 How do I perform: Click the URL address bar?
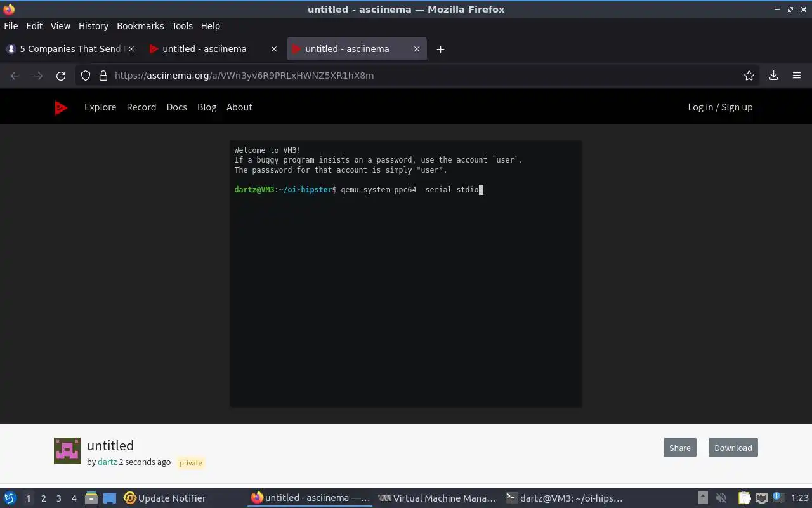click(x=419, y=76)
